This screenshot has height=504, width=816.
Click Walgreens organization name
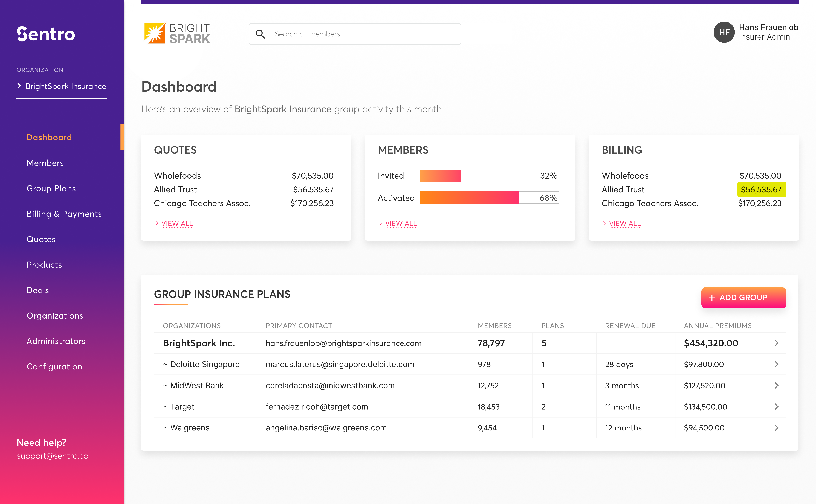186,428
